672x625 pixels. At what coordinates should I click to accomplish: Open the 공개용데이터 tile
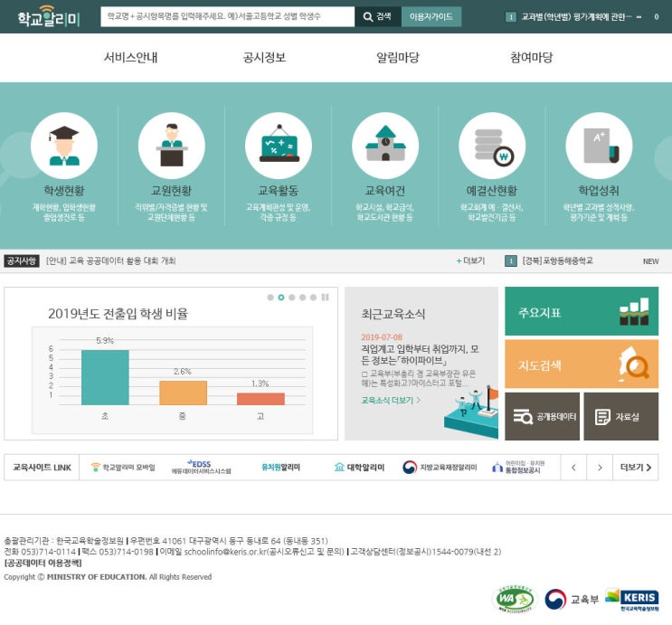tap(542, 416)
